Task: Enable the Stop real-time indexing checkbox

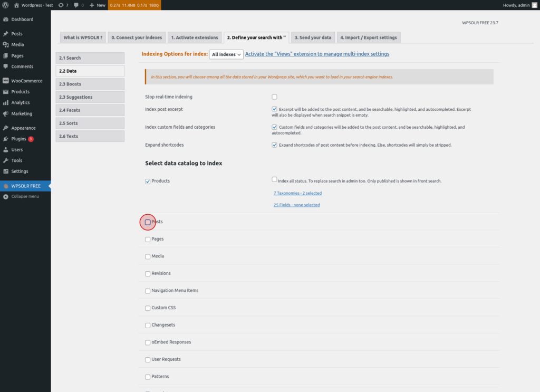Action: 274,97
